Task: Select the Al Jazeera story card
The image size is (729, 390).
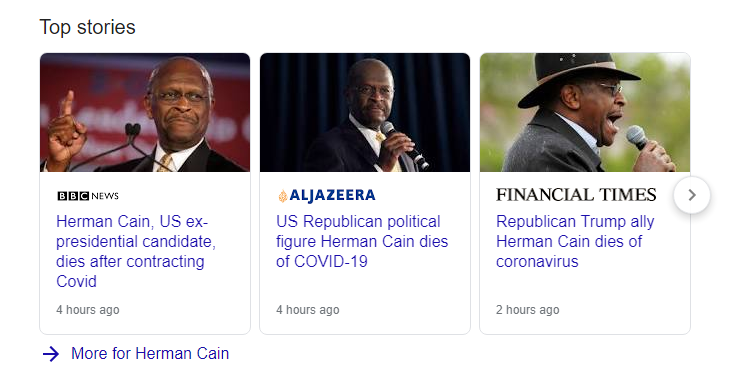Action: click(x=365, y=193)
